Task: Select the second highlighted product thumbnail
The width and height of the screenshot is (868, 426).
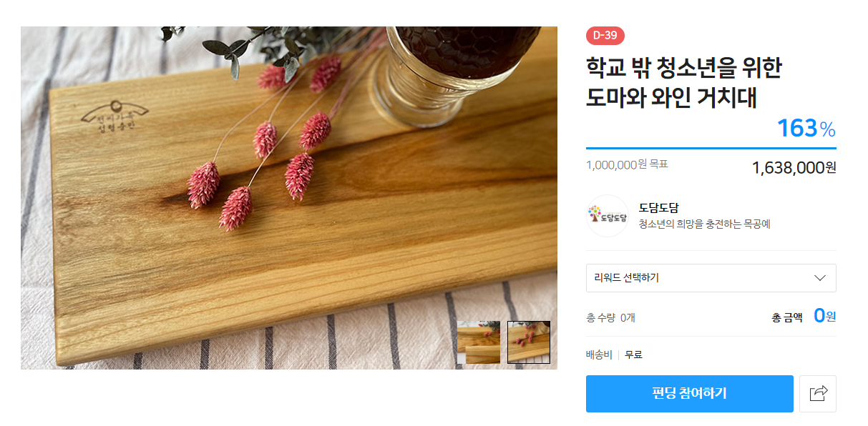Action: click(529, 342)
